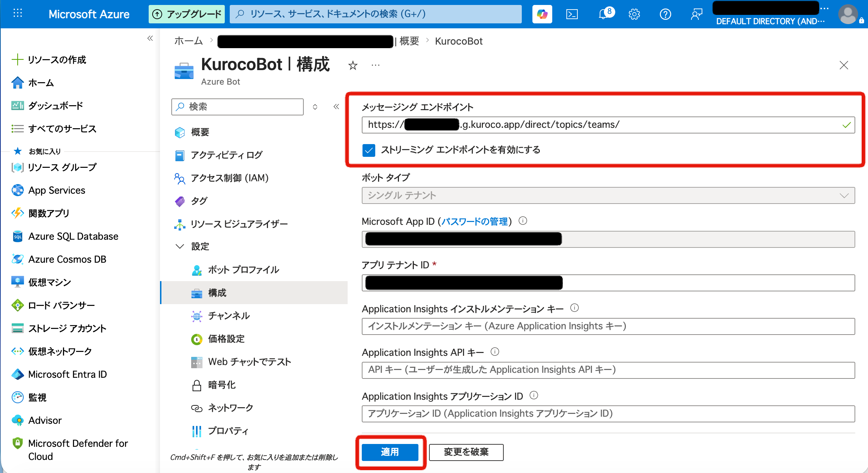
Task: Click the アップグレード button
Action: pos(187,14)
